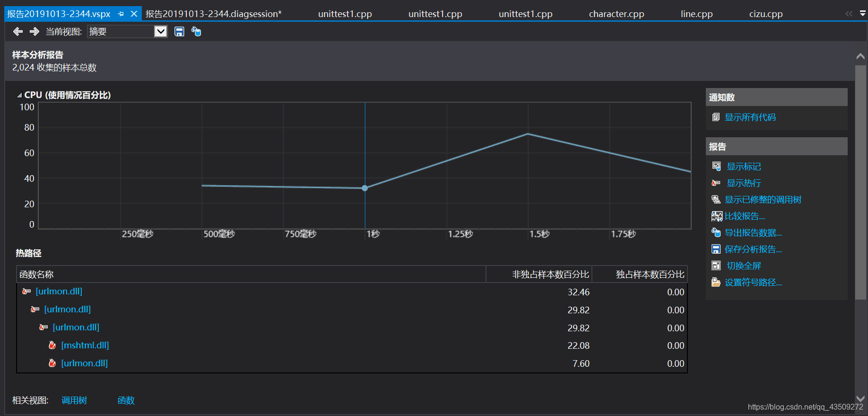The width and height of the screenshot is (868, 416).
Task: Switch to the 报告20191013-2344.diagsession tab
Action: [x=213, y=14]
